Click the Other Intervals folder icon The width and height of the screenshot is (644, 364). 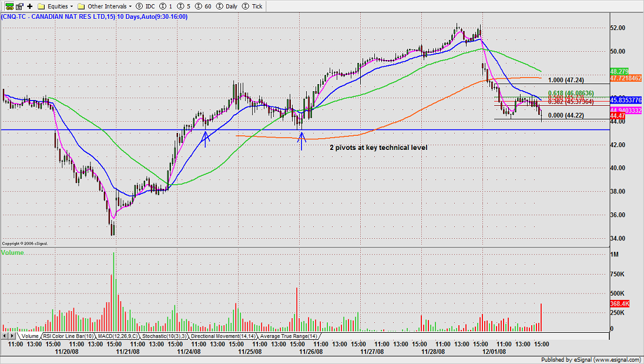pyautogui.click(x=81, y=6)
